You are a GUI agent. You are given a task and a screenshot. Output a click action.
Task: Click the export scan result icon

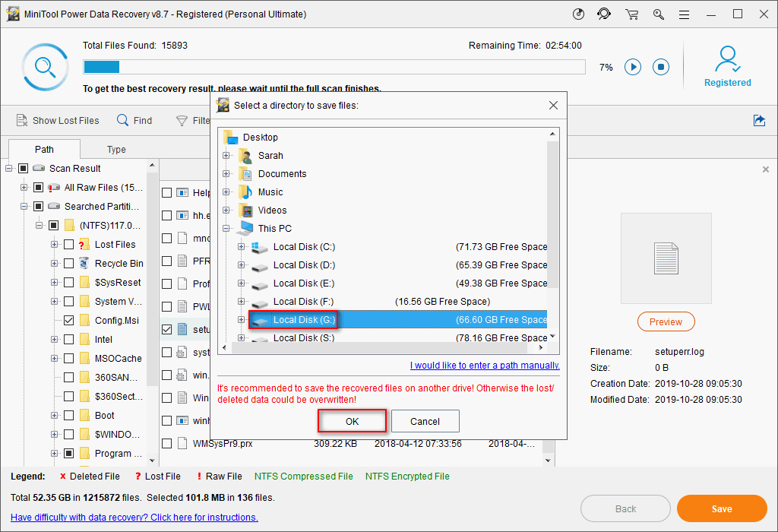759,120
